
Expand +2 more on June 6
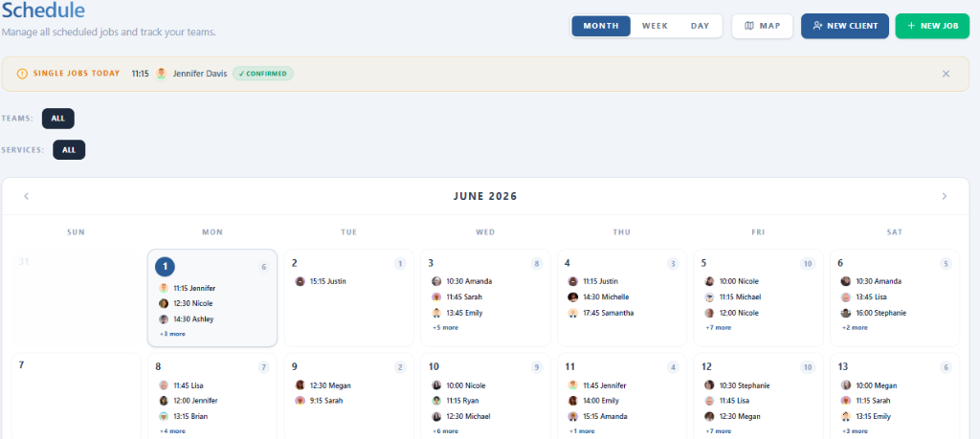pyautogui.click(x=855, y=327)
